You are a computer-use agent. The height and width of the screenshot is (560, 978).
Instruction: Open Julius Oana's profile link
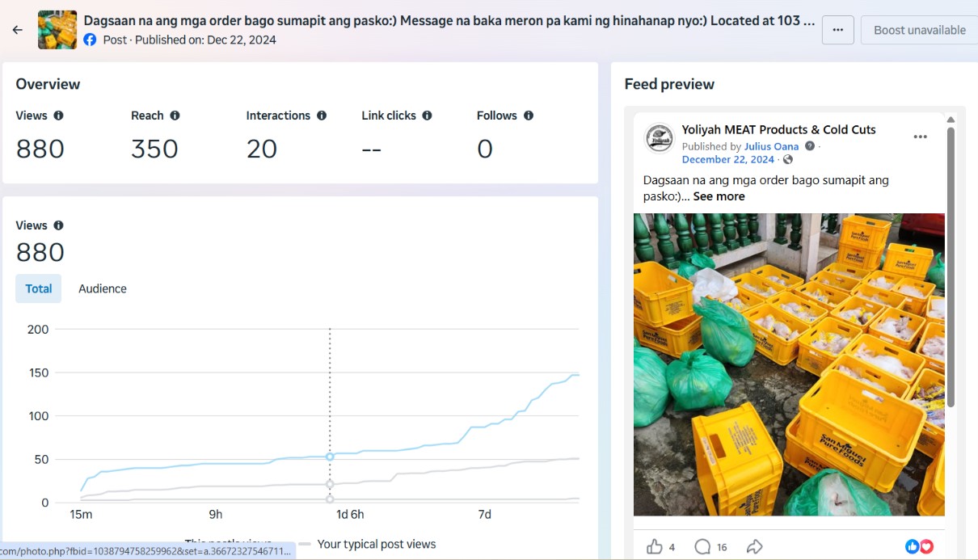(771, 146)
